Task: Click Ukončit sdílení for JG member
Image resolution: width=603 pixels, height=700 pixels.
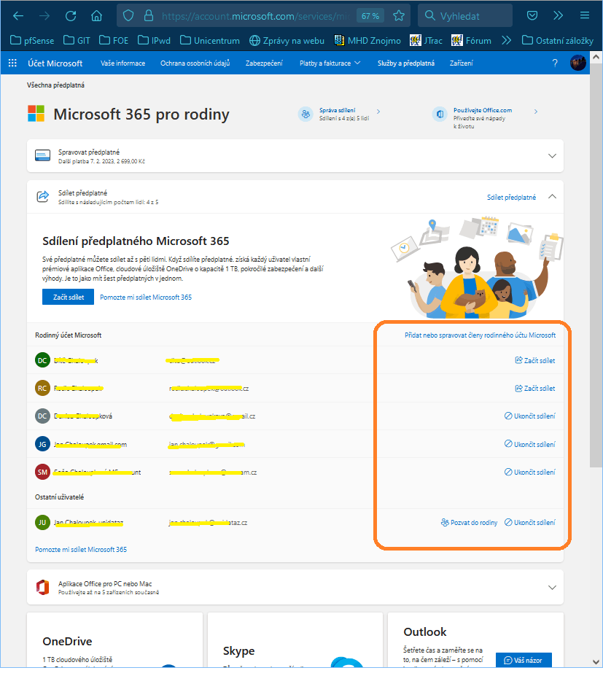Action: coord(530,444)
